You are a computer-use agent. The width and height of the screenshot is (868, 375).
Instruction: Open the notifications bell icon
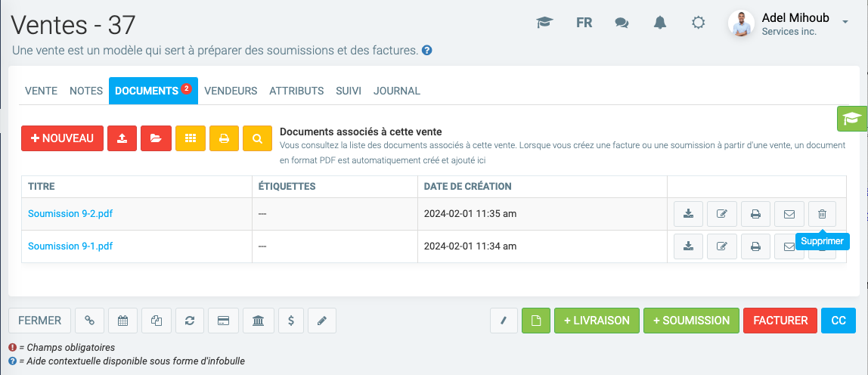[659, 23]
